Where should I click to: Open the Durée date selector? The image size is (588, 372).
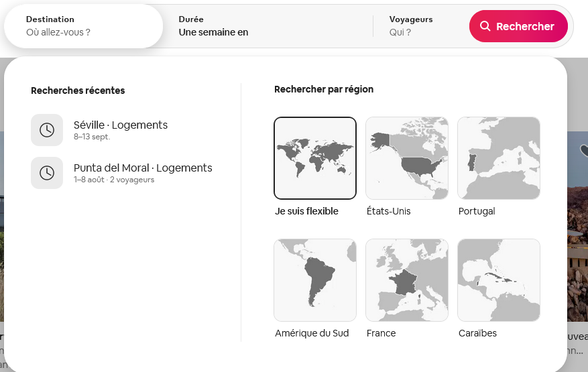pyautogui.click(x=268, y=26)
